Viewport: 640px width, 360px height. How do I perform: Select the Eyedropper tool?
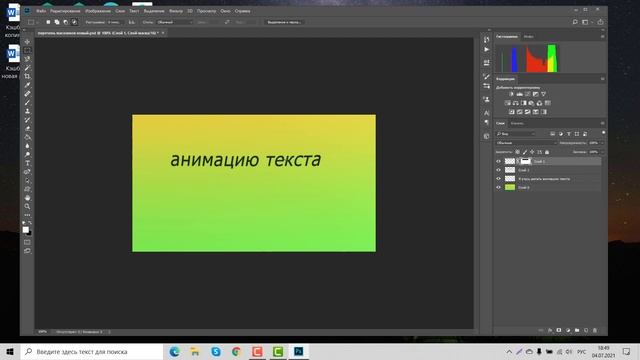pos(27,85)
